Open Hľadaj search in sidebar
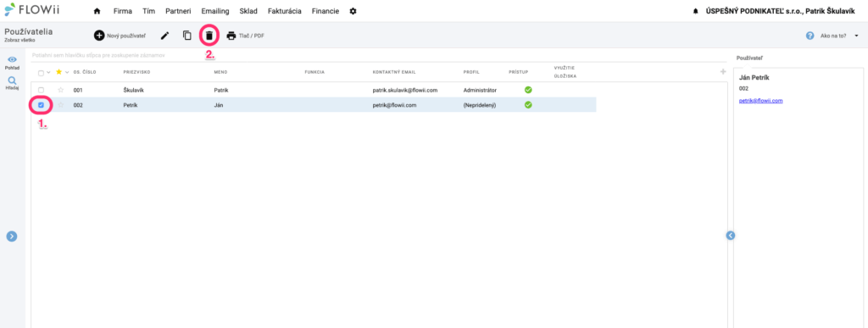Screen dimensions: 868x328 (12, 83)
